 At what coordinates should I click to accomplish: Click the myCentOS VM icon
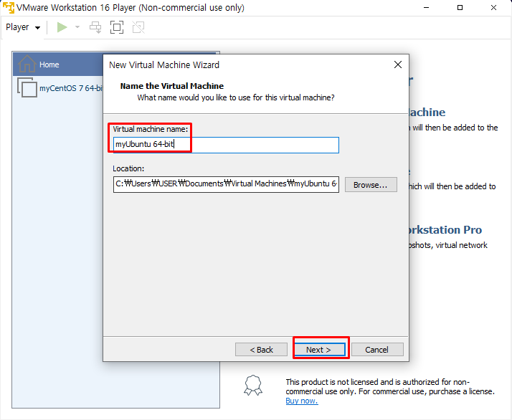tap(27, 87)
